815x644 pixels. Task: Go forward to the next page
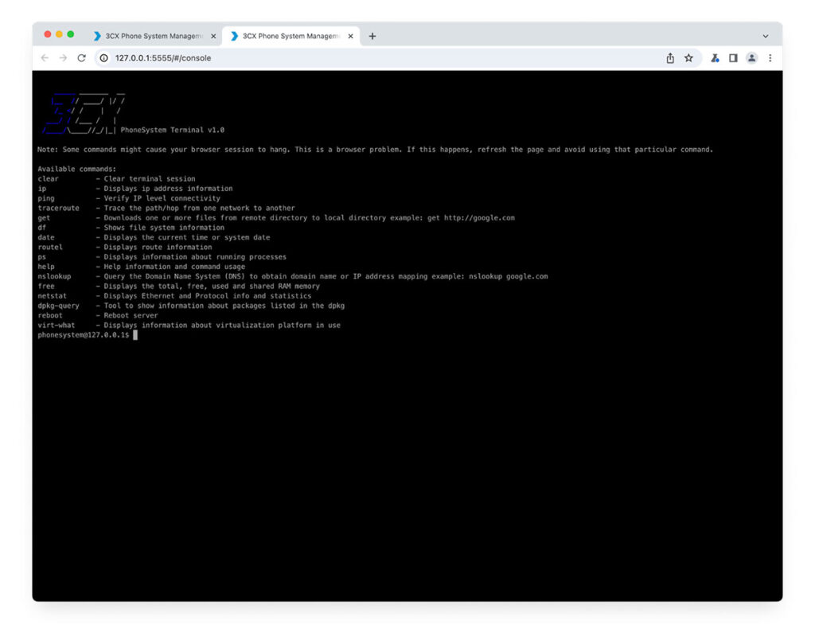63,58
